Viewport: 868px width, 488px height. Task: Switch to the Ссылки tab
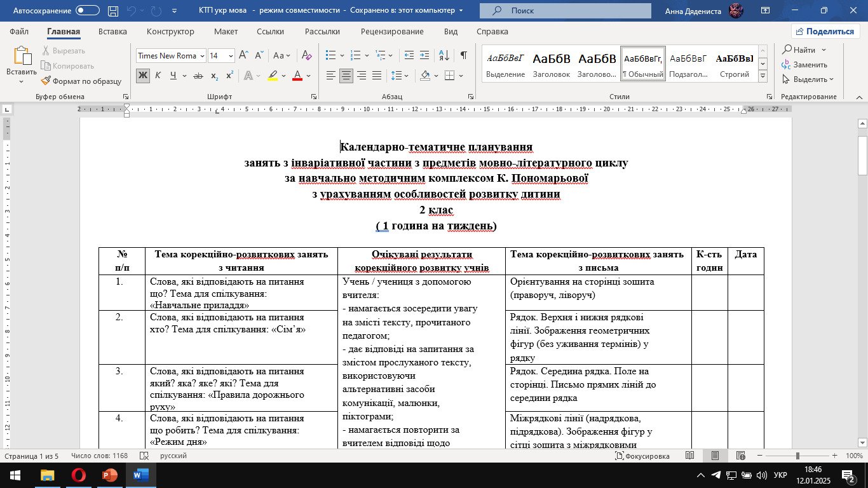pyautogui.click(x=271, y=32)
